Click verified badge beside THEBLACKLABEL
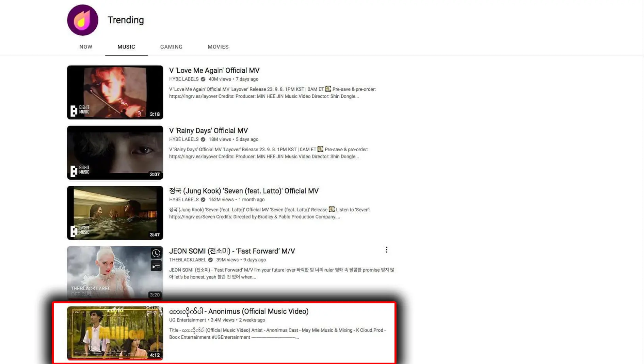This screenshot has width=644, height=364. [210, 260]
